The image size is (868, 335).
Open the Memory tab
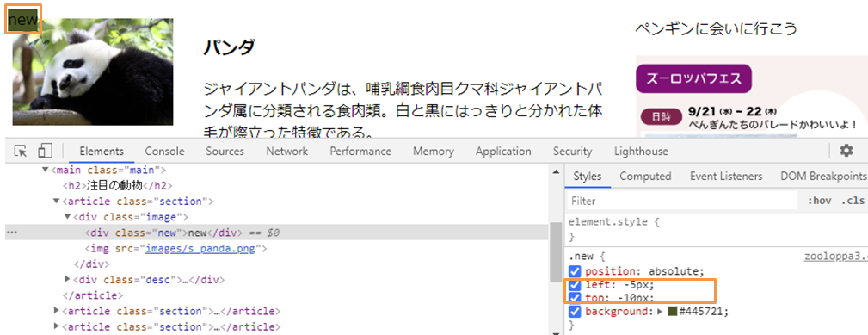434,152
